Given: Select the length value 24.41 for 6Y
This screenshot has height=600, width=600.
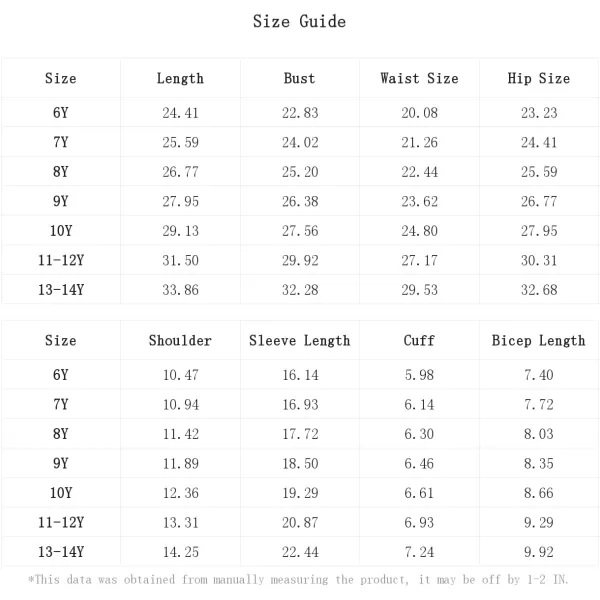Looking at the screenshot, I should point(180,113).
